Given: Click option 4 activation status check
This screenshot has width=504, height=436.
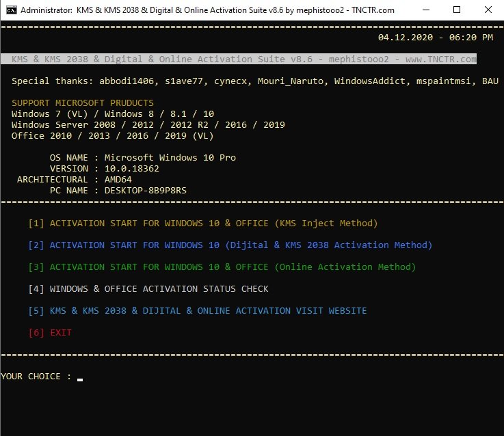Looking at the screenshot, I should pos(148,289).
